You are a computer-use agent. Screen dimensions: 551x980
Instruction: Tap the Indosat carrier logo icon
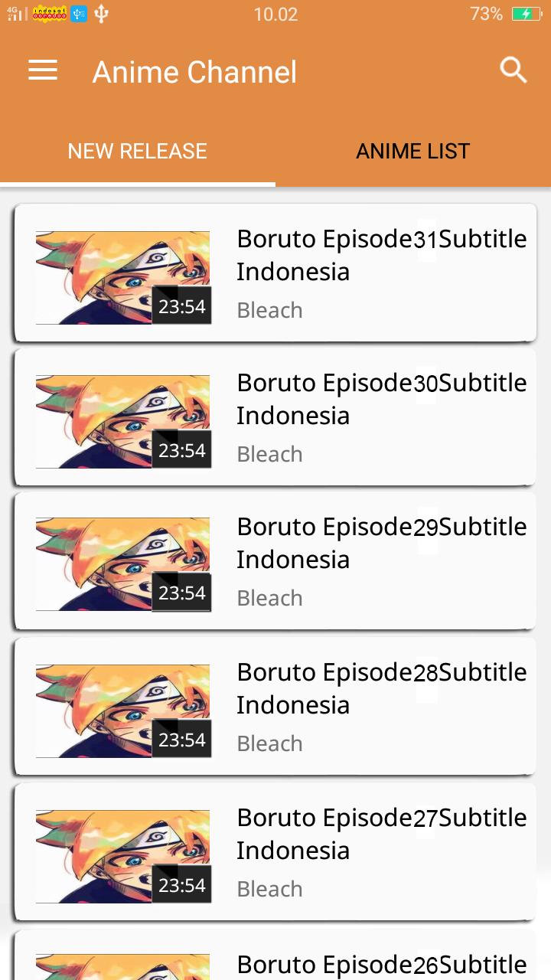[x=49, y=14]
